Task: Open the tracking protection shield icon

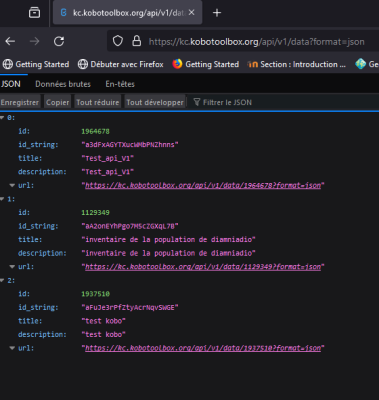Action: pos(117,41)
